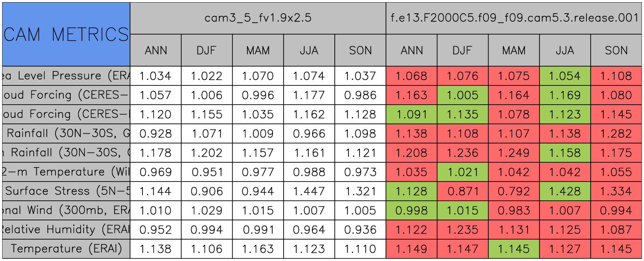Select the 2-m Temperature row label
Image resolution: width=644 pixels, height=261 pixels.
coord(66,172)
